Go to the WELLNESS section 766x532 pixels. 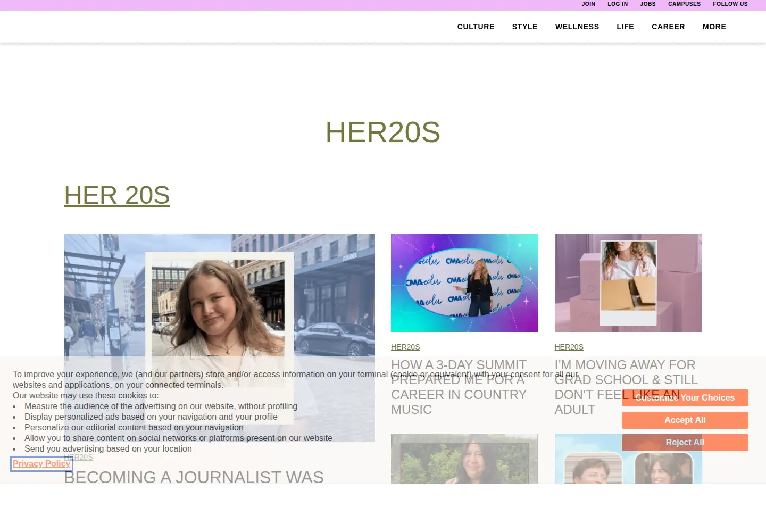pyautogui.click(x=577, y=27)
